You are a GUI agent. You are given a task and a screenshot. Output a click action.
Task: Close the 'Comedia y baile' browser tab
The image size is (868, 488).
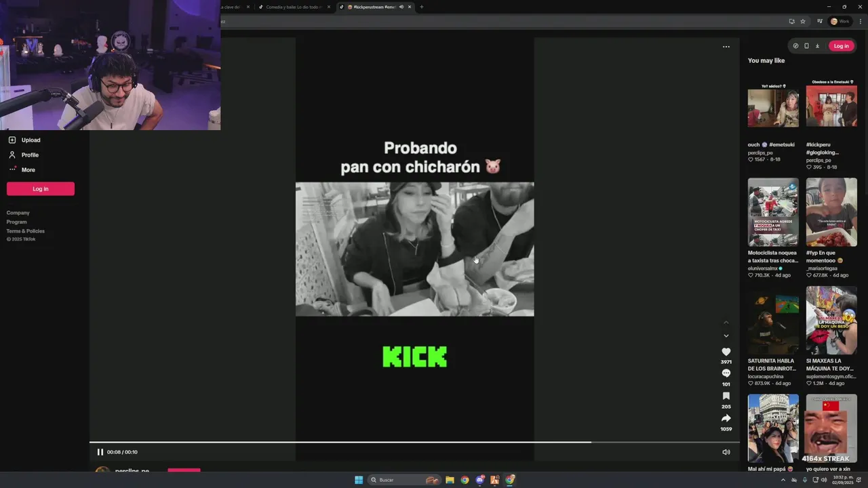click(x=329, y=7)
